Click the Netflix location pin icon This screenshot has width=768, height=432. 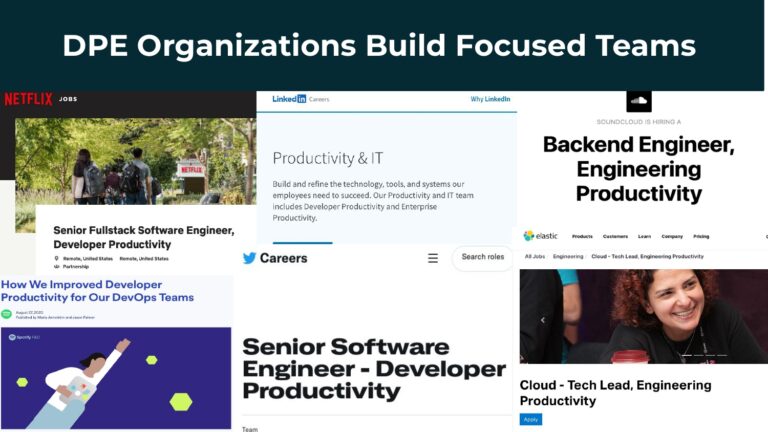(x=56, y=258)
